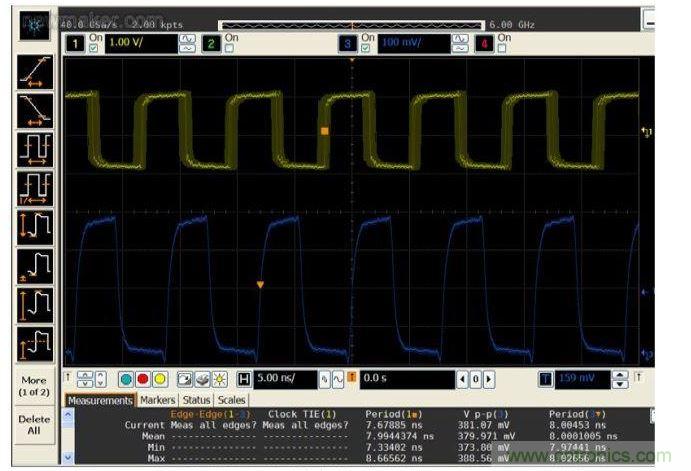The width and height of the screenshot is (691, 471).
Task: Click the green run acquisition button
Action: (125, 380)
